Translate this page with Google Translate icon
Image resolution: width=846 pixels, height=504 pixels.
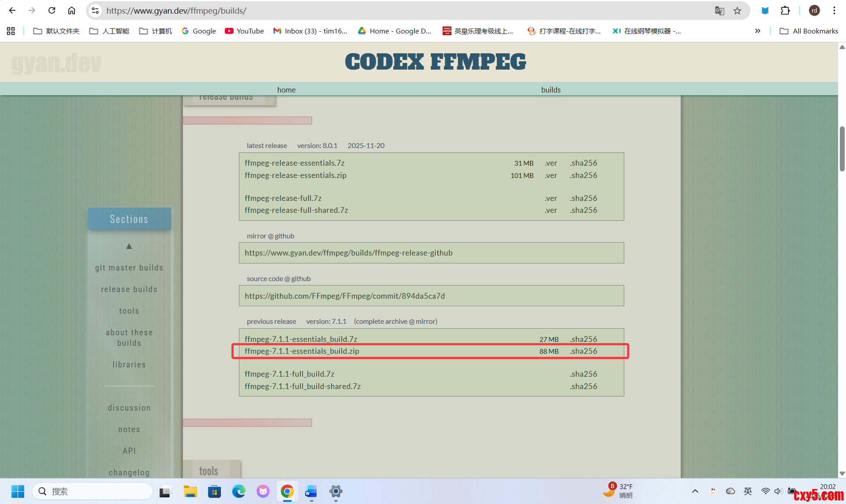point(719,11)
